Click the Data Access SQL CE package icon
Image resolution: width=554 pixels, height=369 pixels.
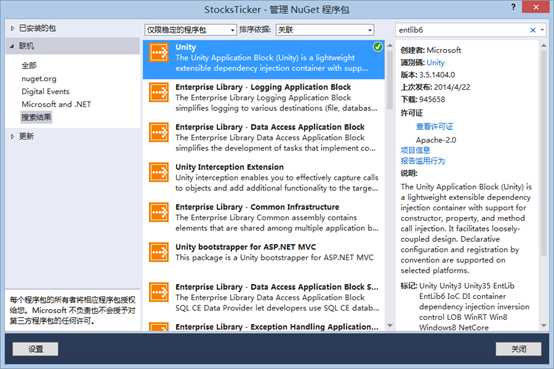pyautogui.click(x=159, y=292)
